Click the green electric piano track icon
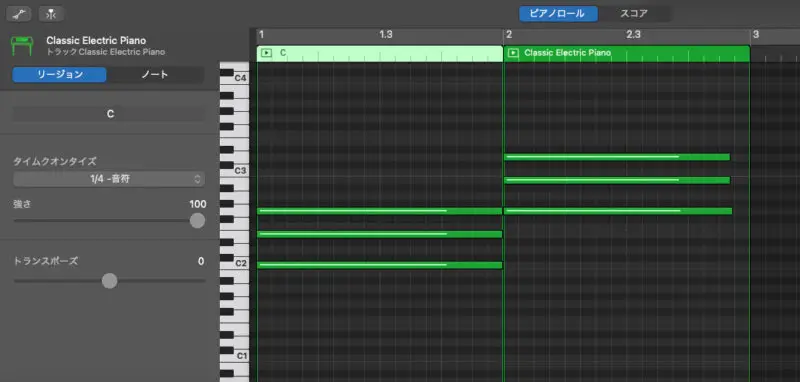 pos(22,46)
